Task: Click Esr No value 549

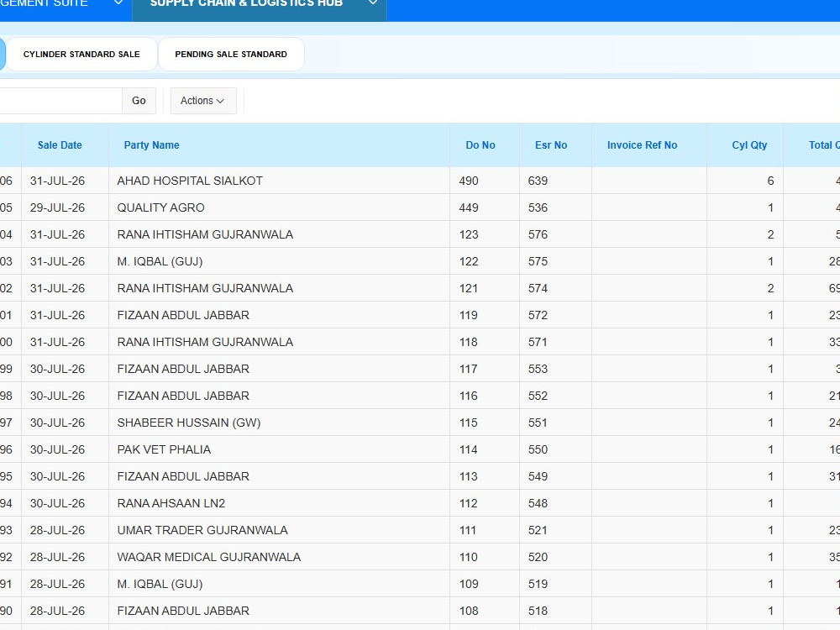Action: 538,476
